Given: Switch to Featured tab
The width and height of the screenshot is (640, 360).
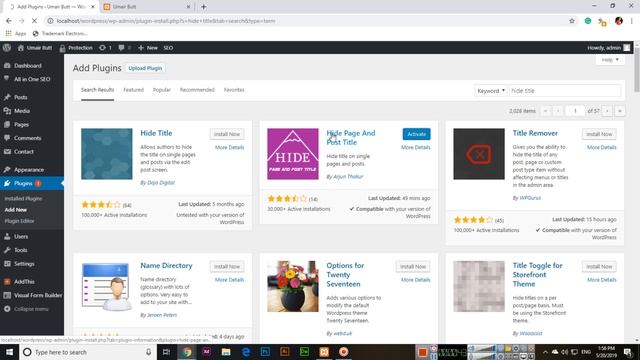Looking at the screenshot, I should [133, 90].
